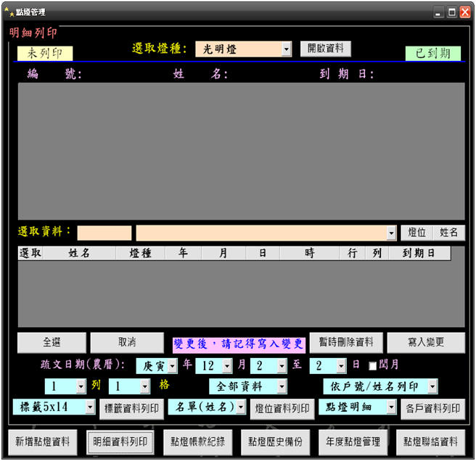Click the 變更後，請記得寫入變更 pink notice
Screen dimensions: 476x461
point(239,344)
